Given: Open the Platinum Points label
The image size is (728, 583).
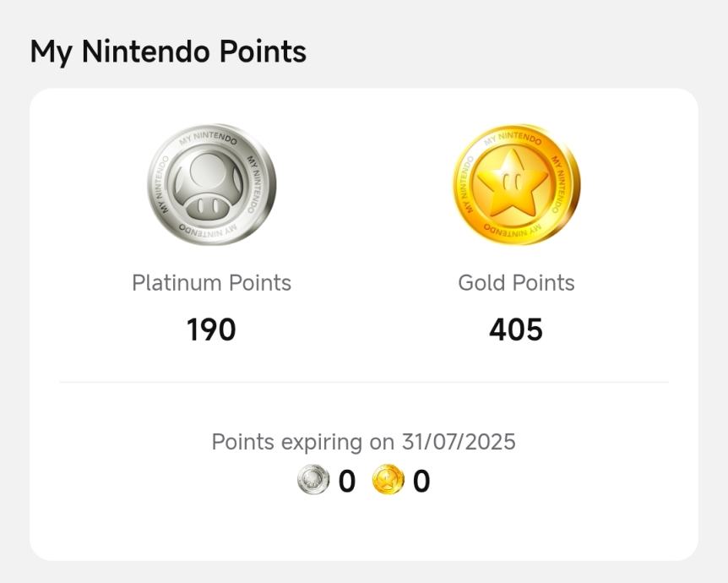Looking at the screenshot, I should point(211,283).
